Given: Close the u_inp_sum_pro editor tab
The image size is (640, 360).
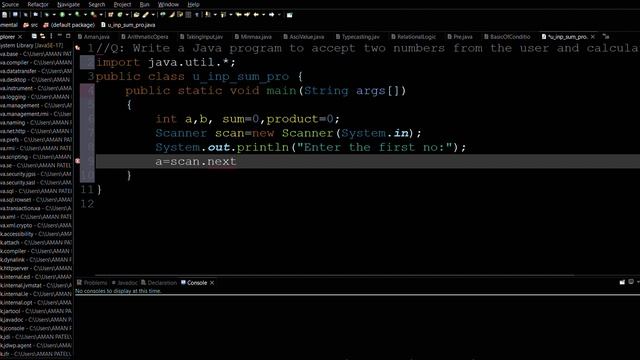Looking at the screenshot, I should 593,37.
